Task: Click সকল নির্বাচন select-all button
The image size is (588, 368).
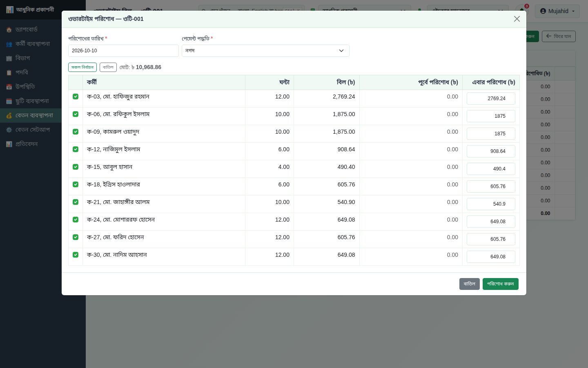Action: point(82,67)
